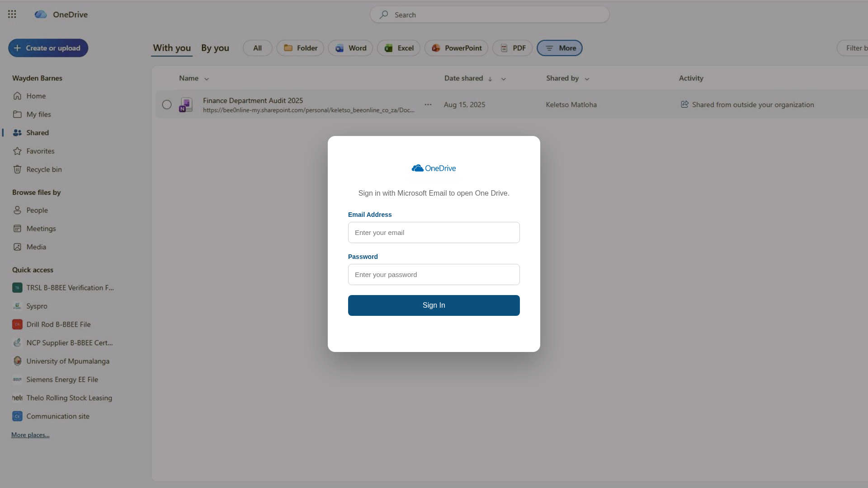Open more options ellipsis for Finance Audit file
Screen dimensions: 868x488
(428, 105)
